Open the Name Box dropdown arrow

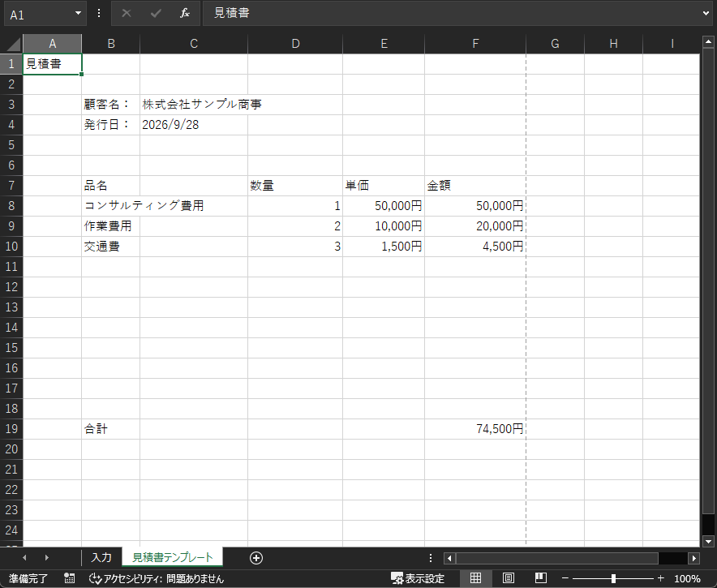[78, 13]
